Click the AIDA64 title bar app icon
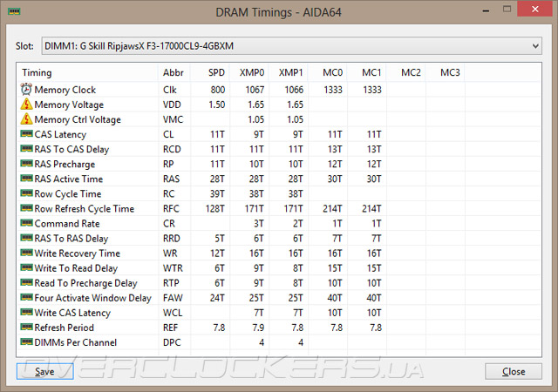The width and height of the screenshot is (558, 392). (x=14, y=11)
